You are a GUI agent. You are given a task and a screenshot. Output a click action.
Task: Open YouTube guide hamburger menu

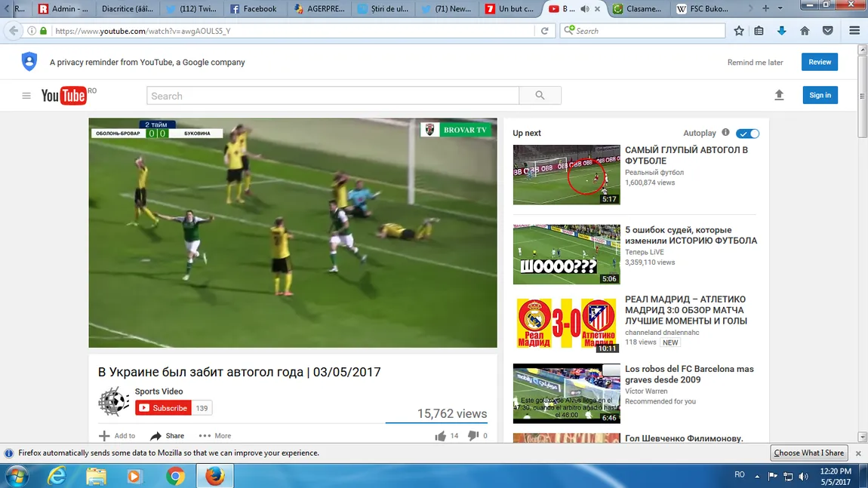(26, 96)
